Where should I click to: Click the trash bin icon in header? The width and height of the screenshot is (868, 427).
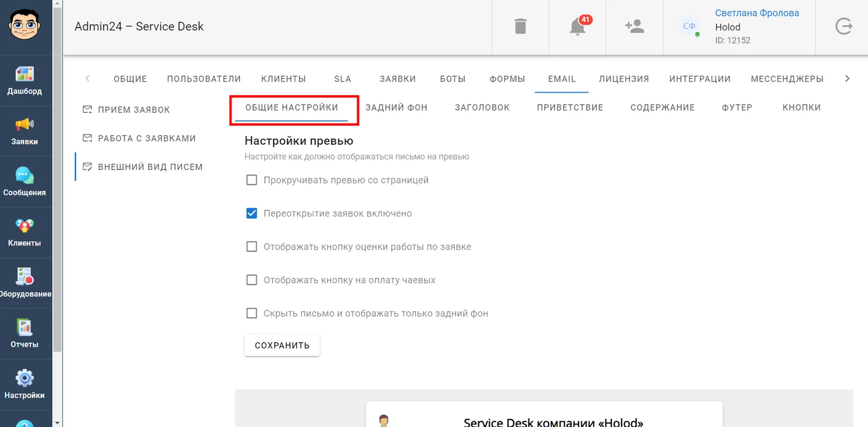click(x=520, y=26)
